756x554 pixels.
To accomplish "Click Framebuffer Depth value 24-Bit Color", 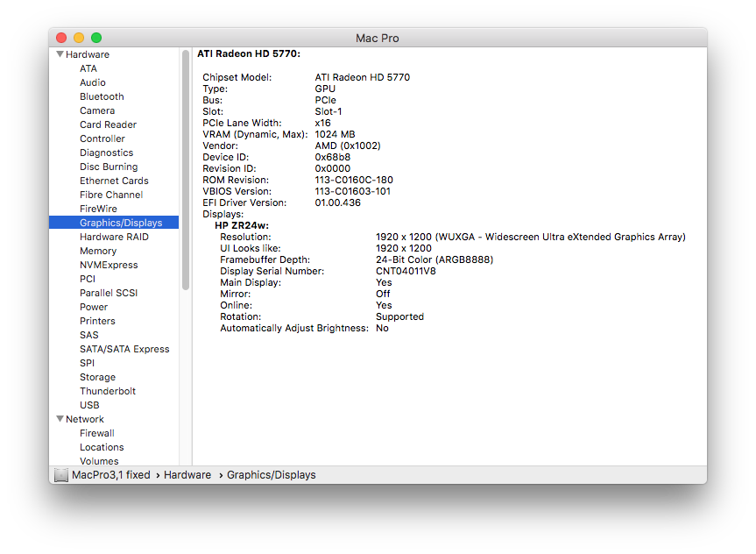I will (435, 259).
